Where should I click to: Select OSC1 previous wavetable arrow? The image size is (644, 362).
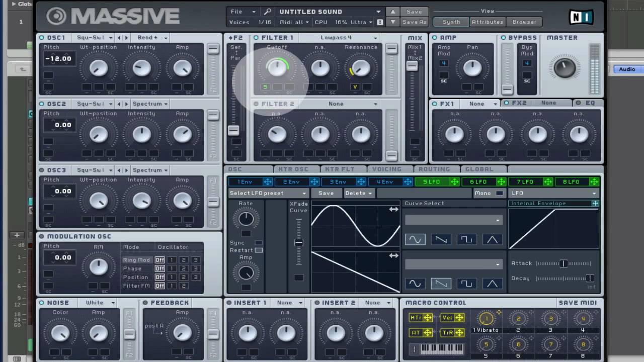point(119,38)
